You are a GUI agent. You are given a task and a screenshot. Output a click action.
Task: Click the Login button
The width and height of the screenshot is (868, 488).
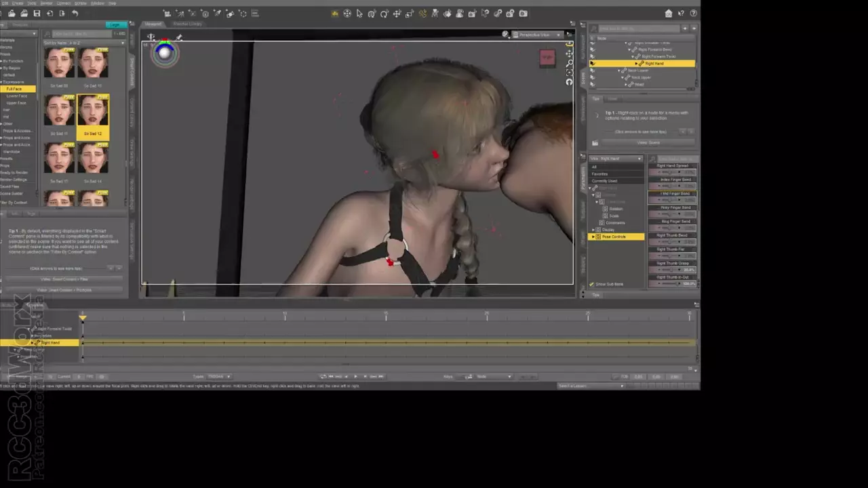[117, 24]
